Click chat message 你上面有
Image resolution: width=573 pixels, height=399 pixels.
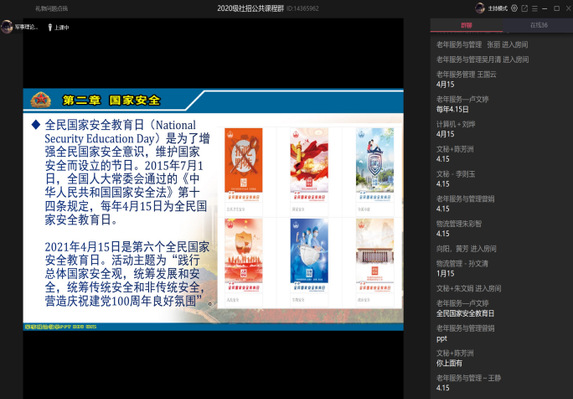(x=449, y=363)
